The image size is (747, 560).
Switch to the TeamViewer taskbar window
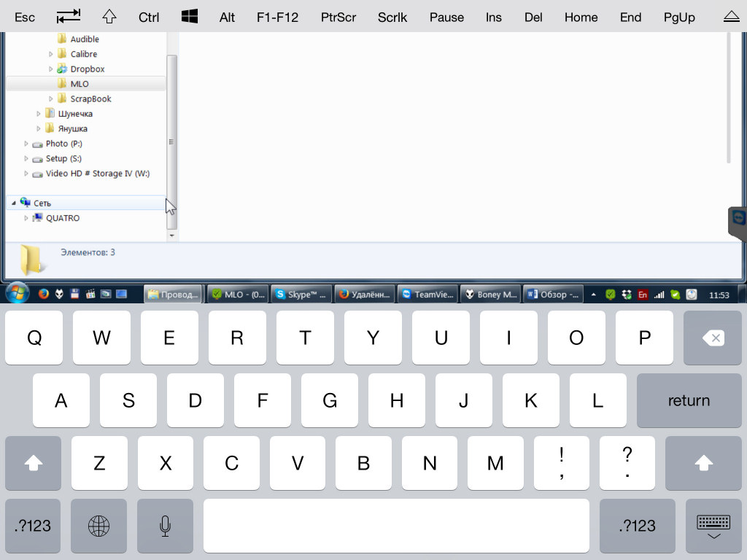pos(429,295)
